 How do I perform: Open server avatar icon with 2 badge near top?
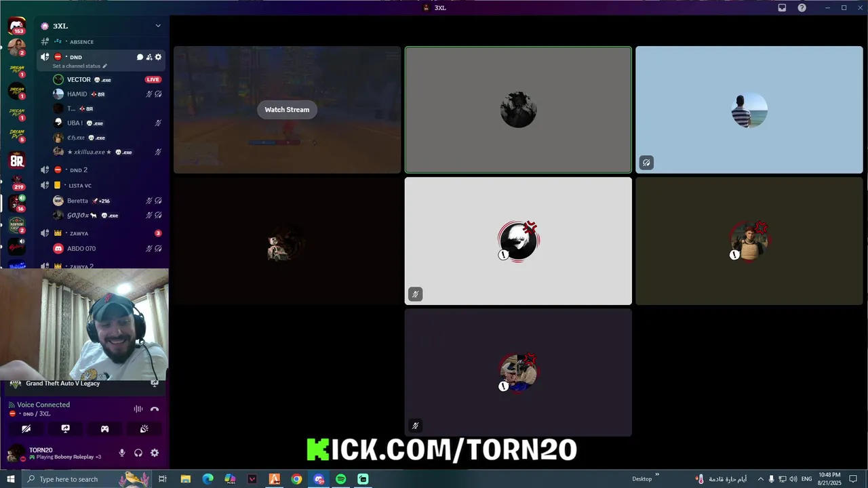point(17,47)
